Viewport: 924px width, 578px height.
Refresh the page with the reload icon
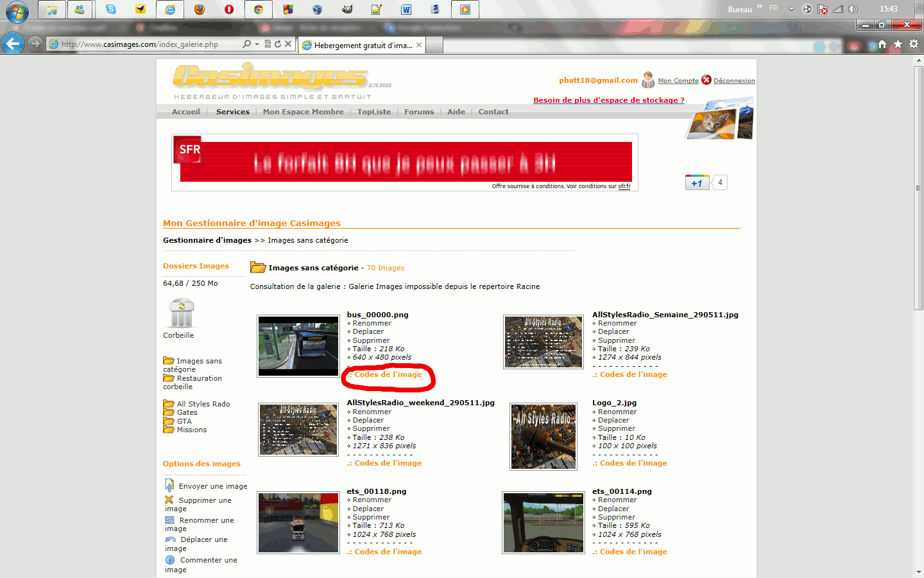[277, 44]
